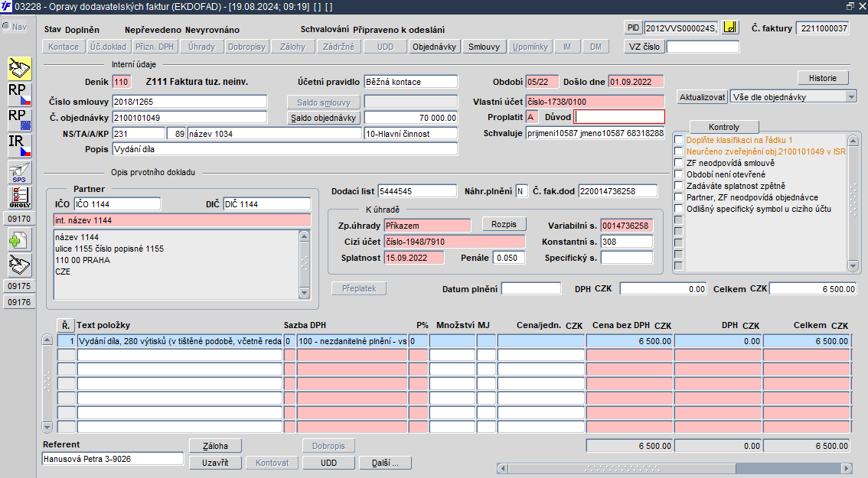
Task: Tick checkbox Odlišný specifický symbol u cizího účtu
Action: [679, 209]
